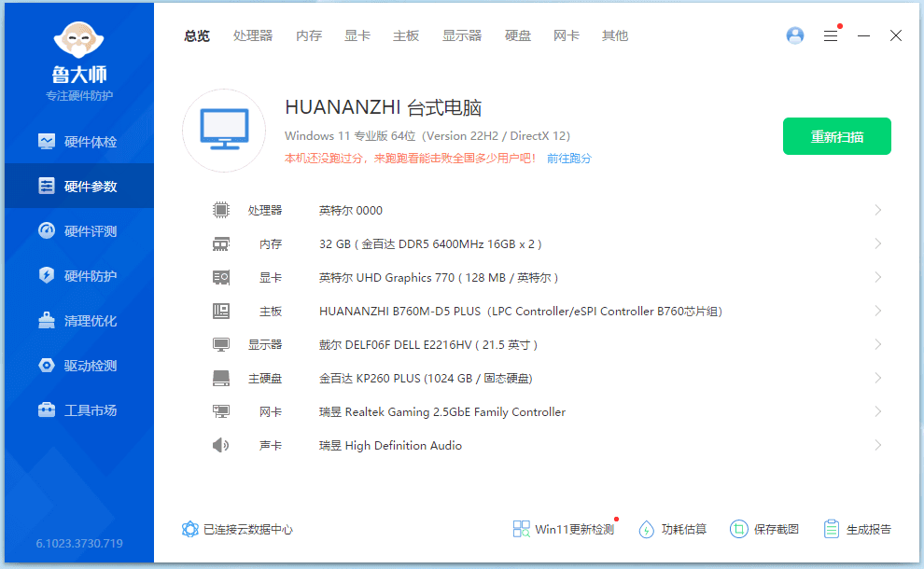Viewport: 924px width, 569px height.
Task: Open Win11更新检测 check
Action: [x=564, y=529]
